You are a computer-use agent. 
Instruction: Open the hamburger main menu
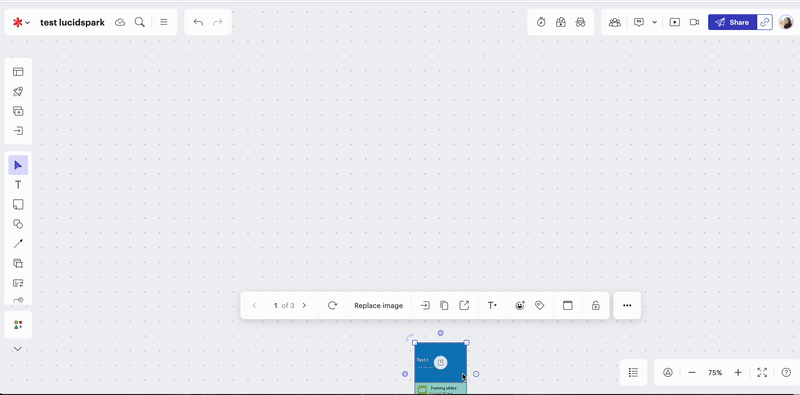coord(164,22)
